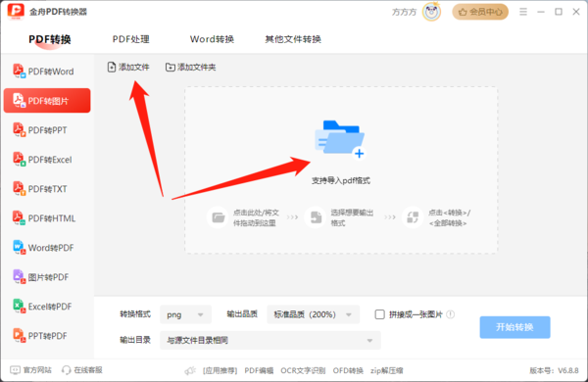
Task: Switch to the Word转换 tab
Action: [x=212, y=39]
